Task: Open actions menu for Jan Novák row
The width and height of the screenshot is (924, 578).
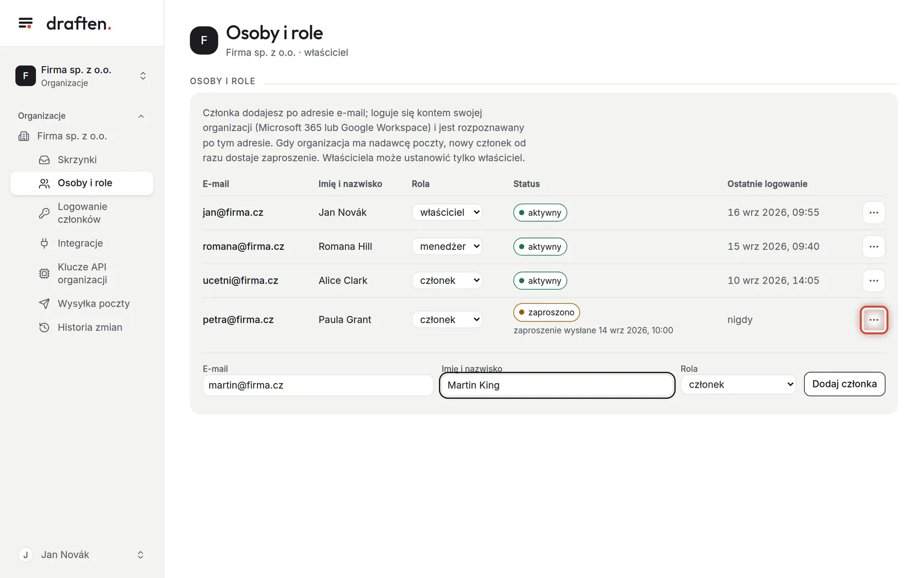Action: (873, 212)
